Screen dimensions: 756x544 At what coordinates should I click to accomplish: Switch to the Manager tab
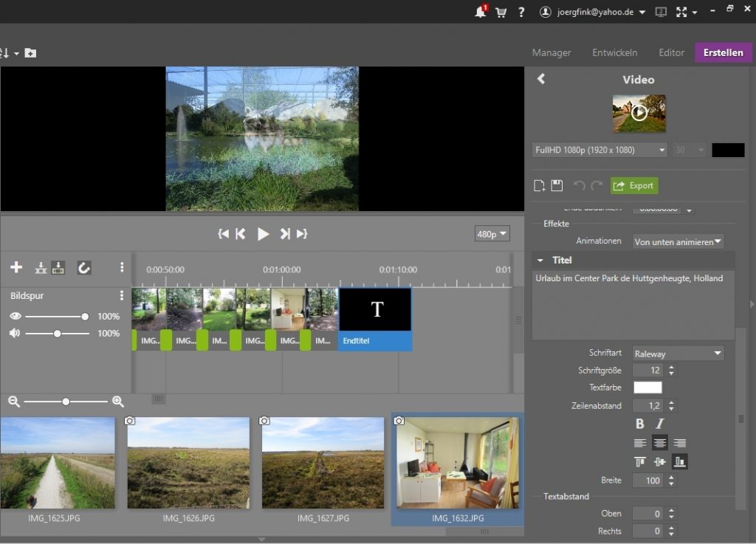pyautogui.click(x=551, y=52)
